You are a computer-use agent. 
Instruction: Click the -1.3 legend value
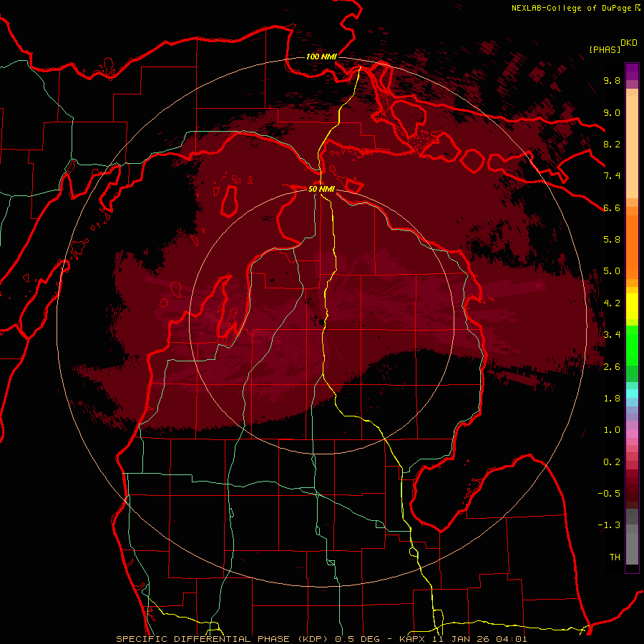coord(609,525)
